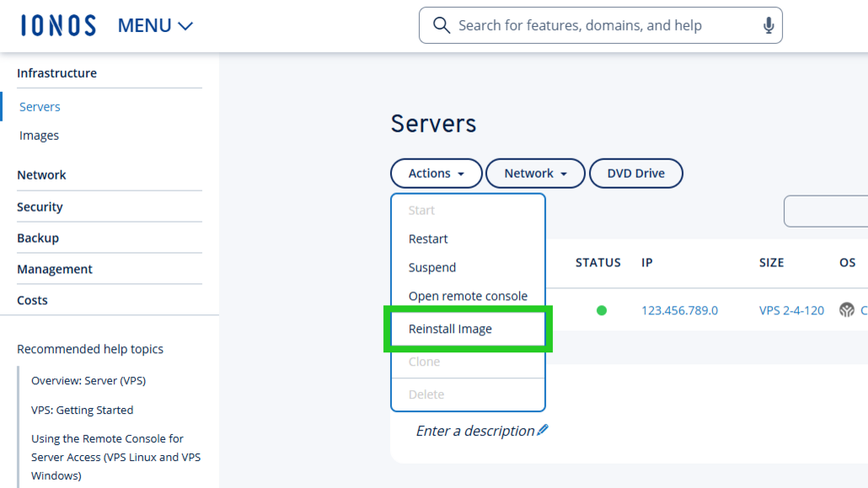The height and width of the screenshot is (488, 868).
Task: Click the IONOS logo
Action: click(x=58, y=25)
